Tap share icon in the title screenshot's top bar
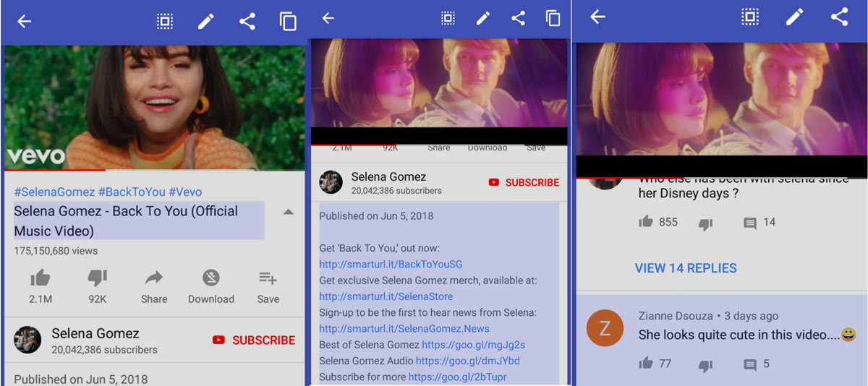This screenshot has width=868, height=386. tap(247, 22)
